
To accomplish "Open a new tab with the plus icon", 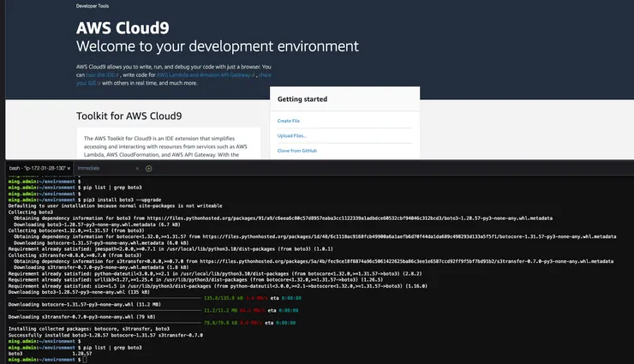I will click(148, 169).
